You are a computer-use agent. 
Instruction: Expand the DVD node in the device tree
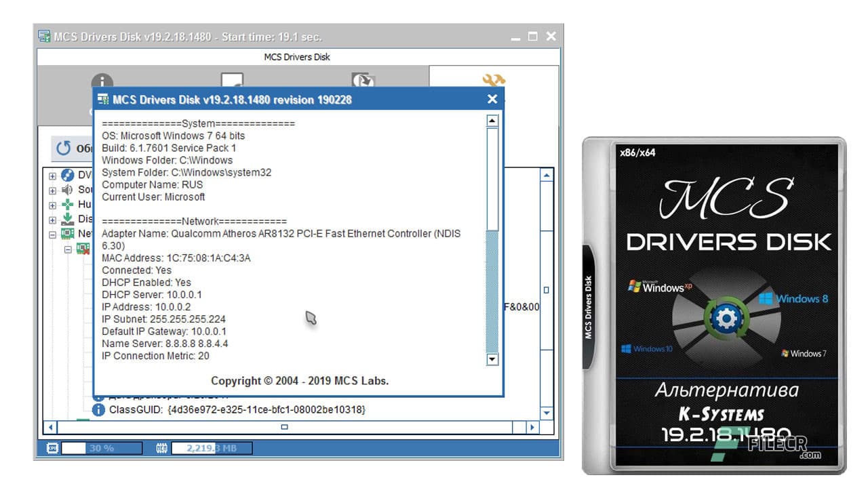[54, 176]
